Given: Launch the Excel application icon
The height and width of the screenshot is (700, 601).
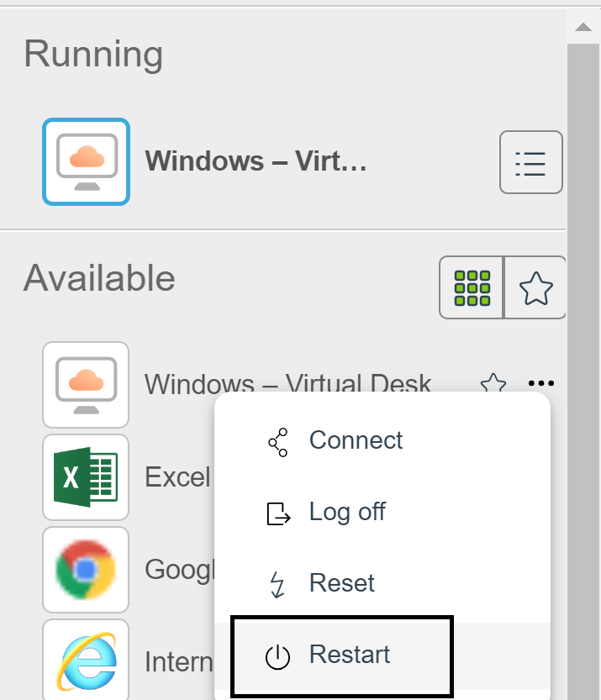Looking at the screenshot, I should tap(86, 476).
